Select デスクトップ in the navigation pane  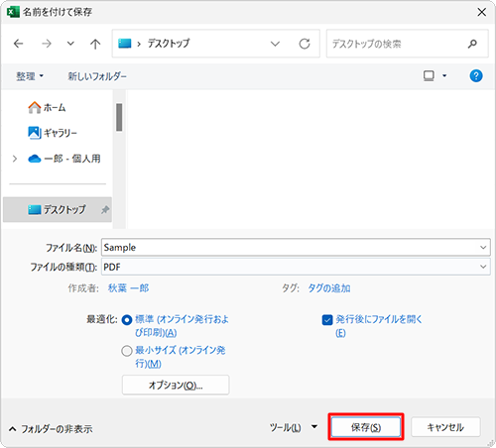(x=58, y=209)
